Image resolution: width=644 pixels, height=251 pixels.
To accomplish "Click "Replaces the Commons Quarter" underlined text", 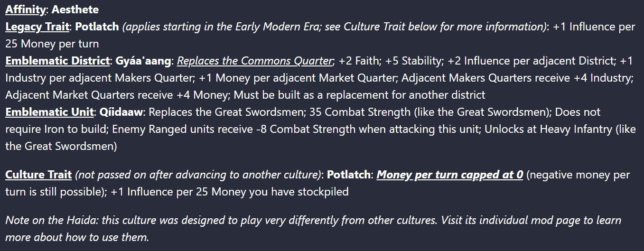I will tap(254, 61).
